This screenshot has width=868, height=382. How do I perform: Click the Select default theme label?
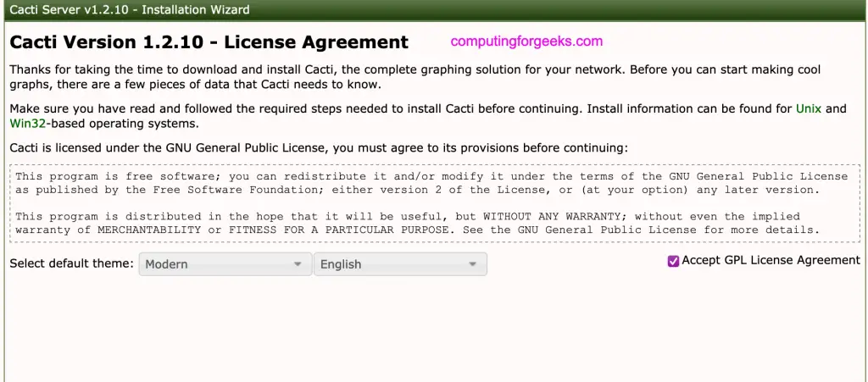(x=72, y=263)
